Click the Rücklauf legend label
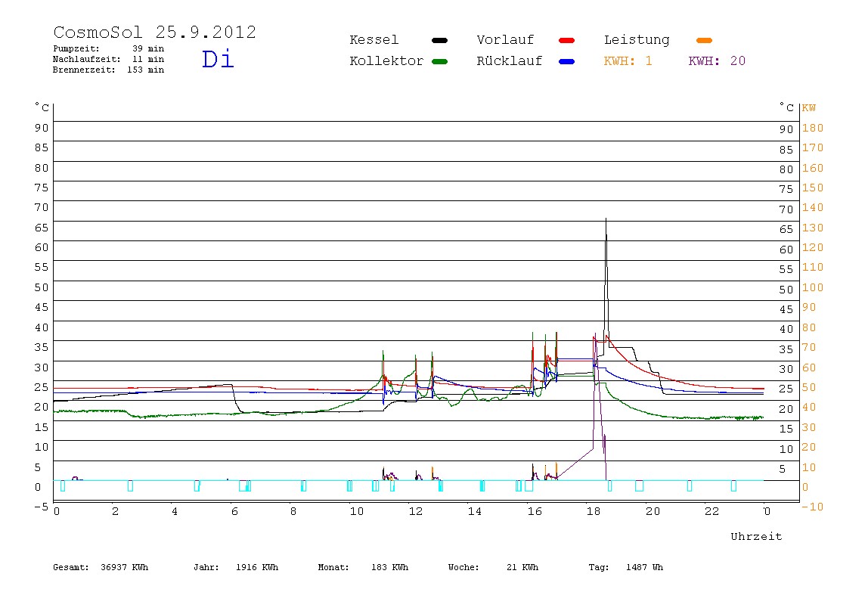The image size is (868, 614). [x=510, y=61]
